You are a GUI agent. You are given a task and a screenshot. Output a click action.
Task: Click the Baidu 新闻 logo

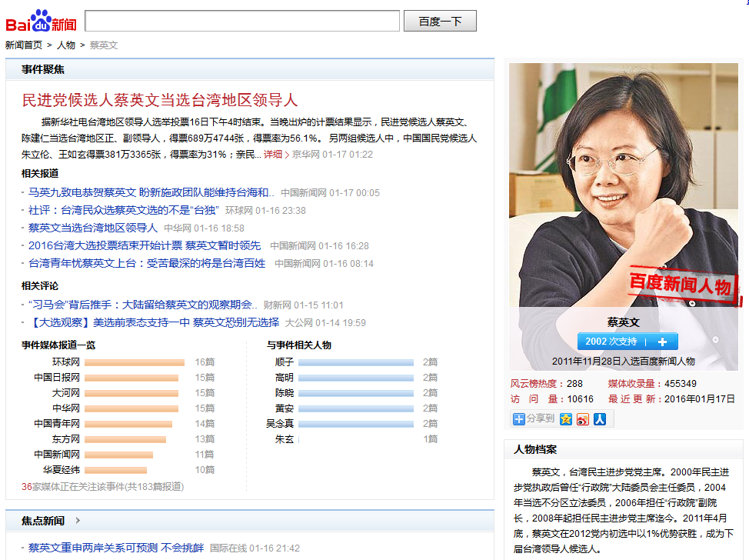tap(41, 21)
